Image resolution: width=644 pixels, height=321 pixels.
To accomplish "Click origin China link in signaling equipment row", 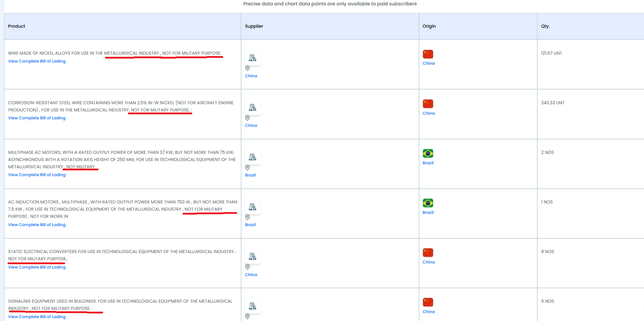I will [428, 312].
